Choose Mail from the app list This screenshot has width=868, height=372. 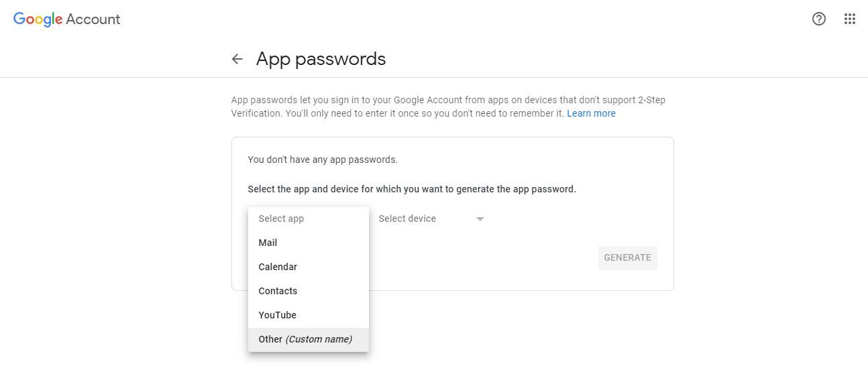tap(268, 243)
